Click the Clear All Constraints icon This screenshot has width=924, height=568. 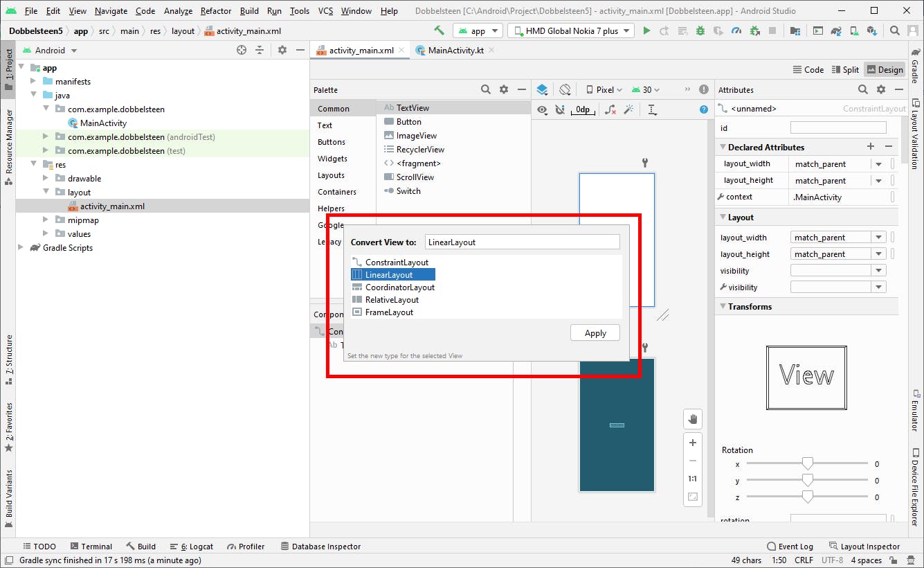610,109
